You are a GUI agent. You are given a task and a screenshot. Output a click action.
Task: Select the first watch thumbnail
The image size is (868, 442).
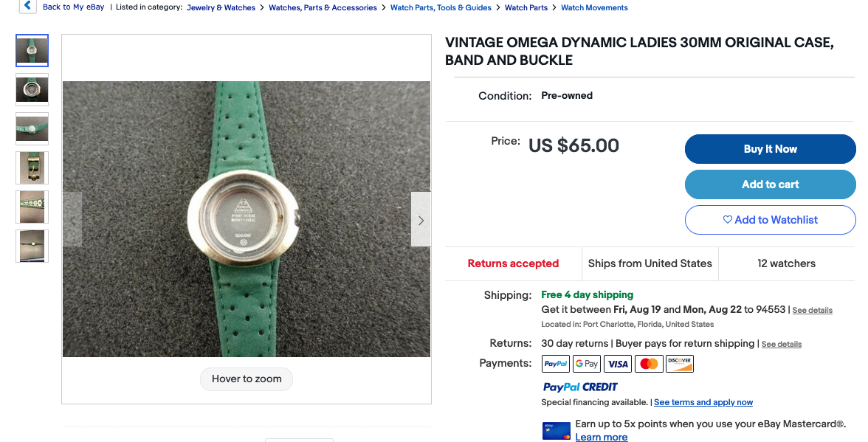(32, 51)
